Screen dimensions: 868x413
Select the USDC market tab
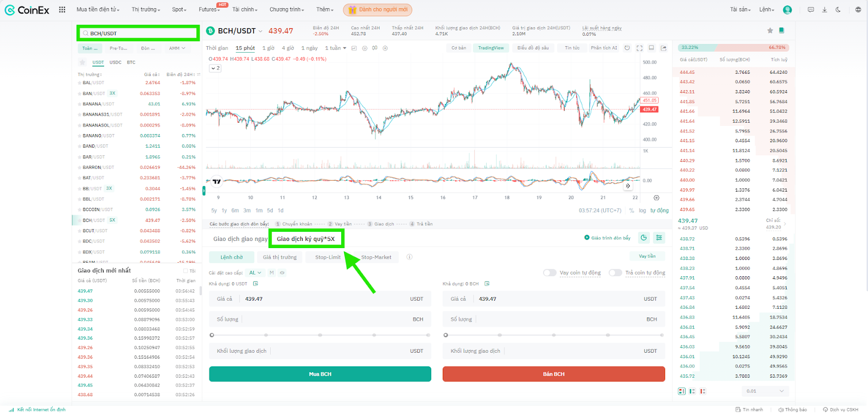116,62
